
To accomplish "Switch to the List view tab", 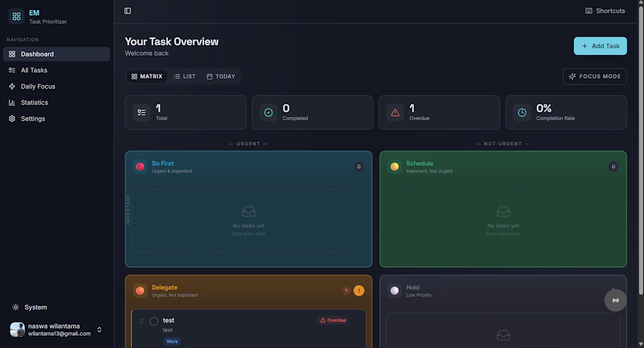I will (184, 76).
